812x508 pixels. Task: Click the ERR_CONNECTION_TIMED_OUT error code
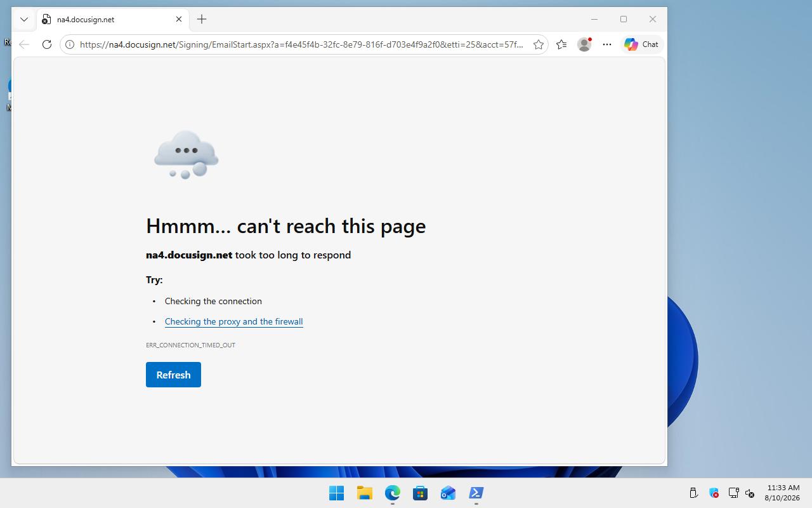click(190, 345)
